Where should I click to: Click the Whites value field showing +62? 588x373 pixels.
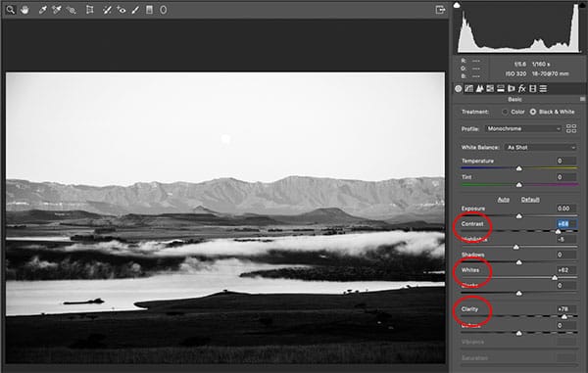coord(565,270)
